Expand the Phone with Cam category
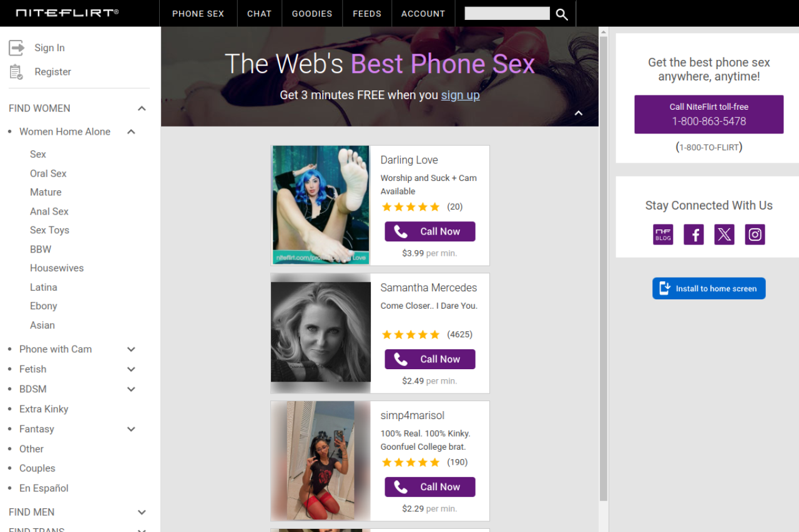Viewport: 799px width, 532px height. click(131, 349)
